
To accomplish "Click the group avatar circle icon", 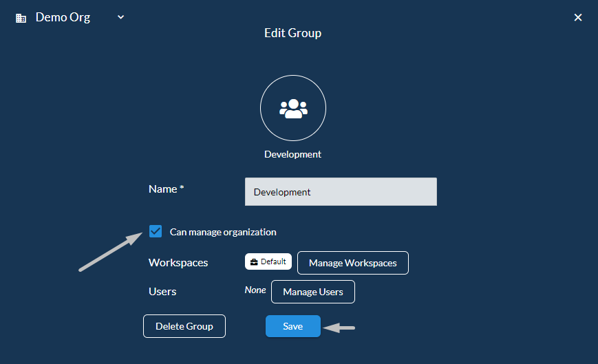I will tap(293, 108).
